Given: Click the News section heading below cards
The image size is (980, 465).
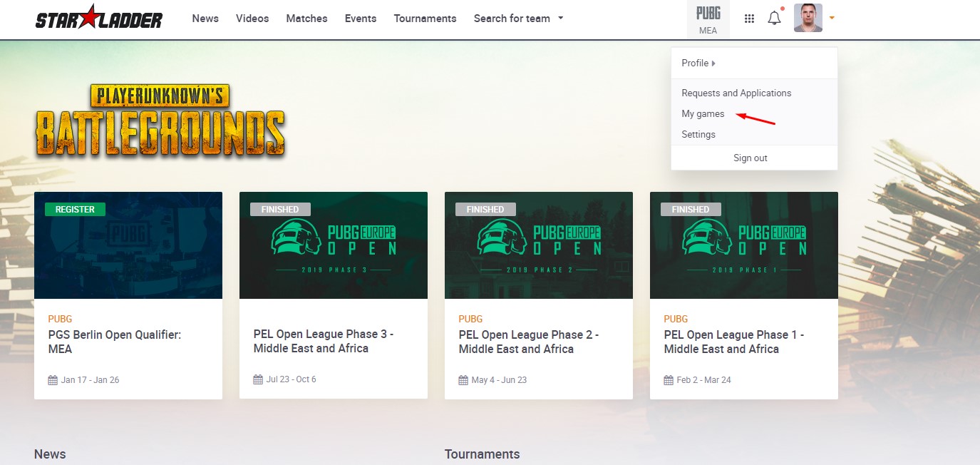Looking at the screenshot, I should [50, 454].
